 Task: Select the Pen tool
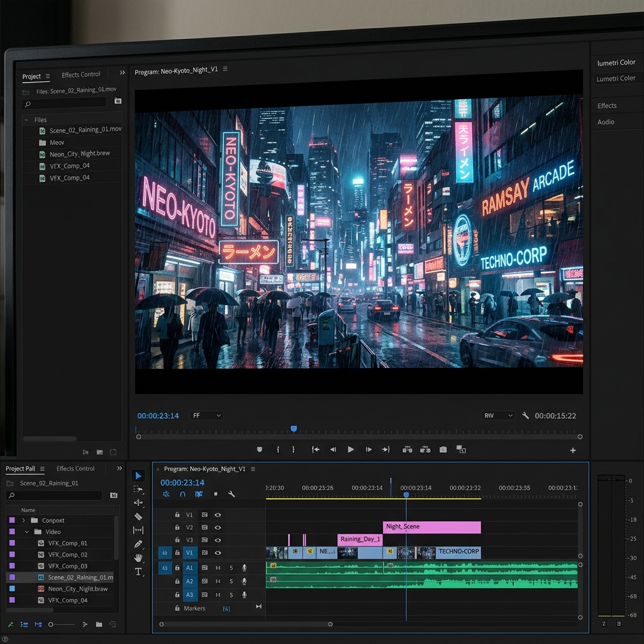(x=138, y=544)
